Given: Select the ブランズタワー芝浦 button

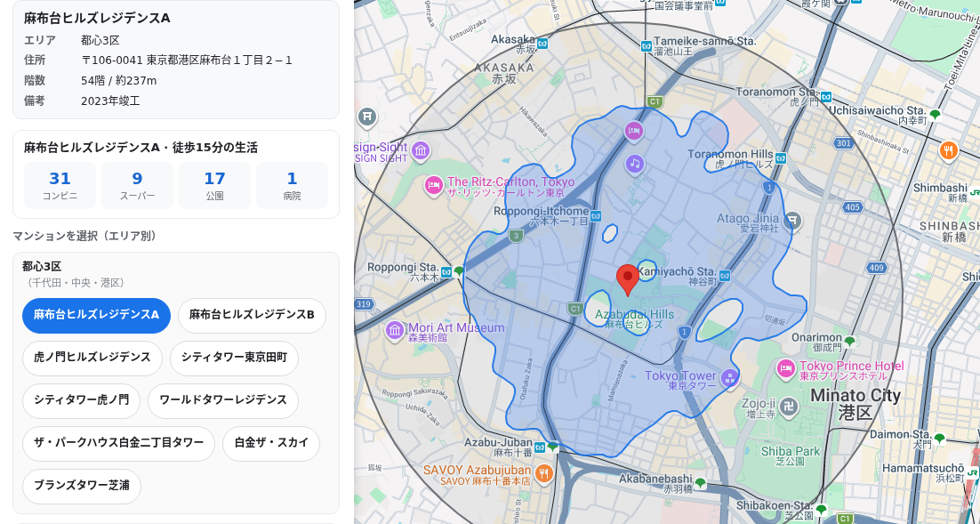Looking at the screenshot, I should [82, 486].
